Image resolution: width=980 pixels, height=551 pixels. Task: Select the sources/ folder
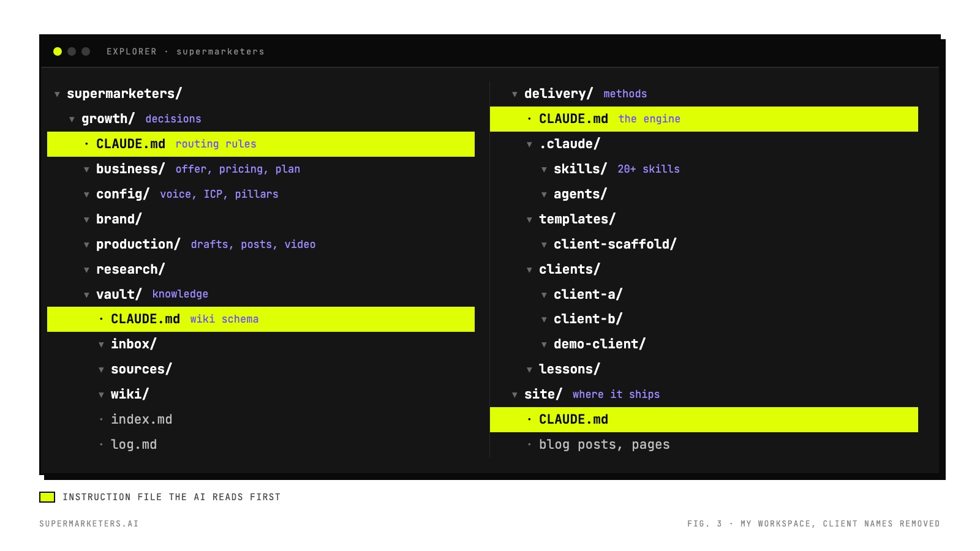pyautogui.click(x=141, y=369)
